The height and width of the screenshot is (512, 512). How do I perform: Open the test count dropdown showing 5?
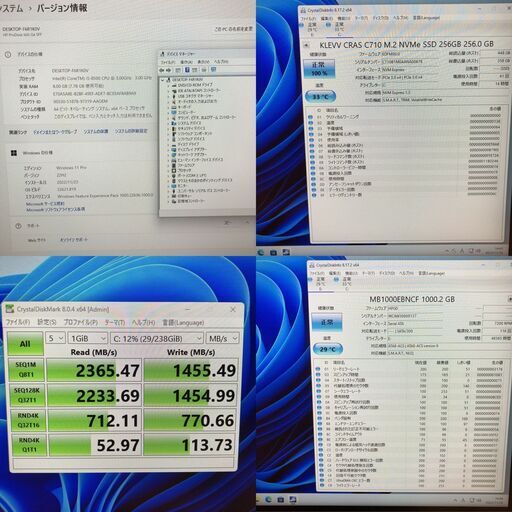[55, 338]
